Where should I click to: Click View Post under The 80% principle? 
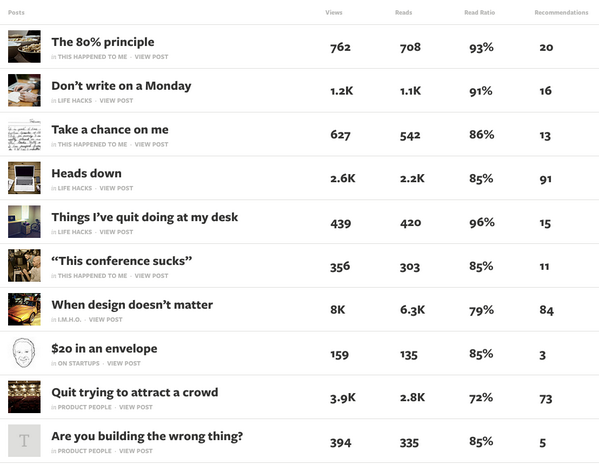[151, 57]
